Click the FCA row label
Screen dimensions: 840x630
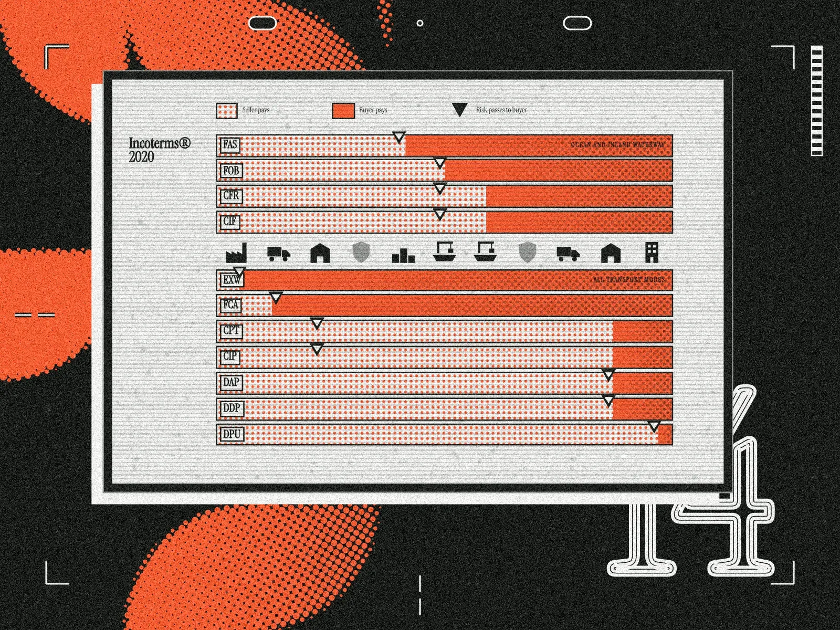[231, 305]
